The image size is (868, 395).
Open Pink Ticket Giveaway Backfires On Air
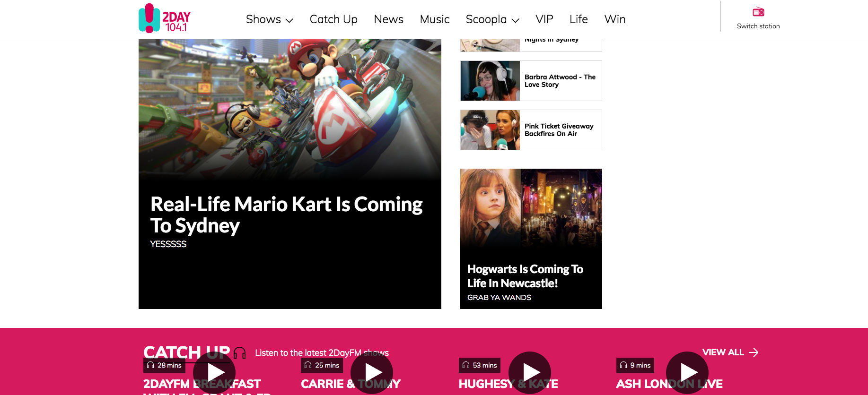click(559, 130)
